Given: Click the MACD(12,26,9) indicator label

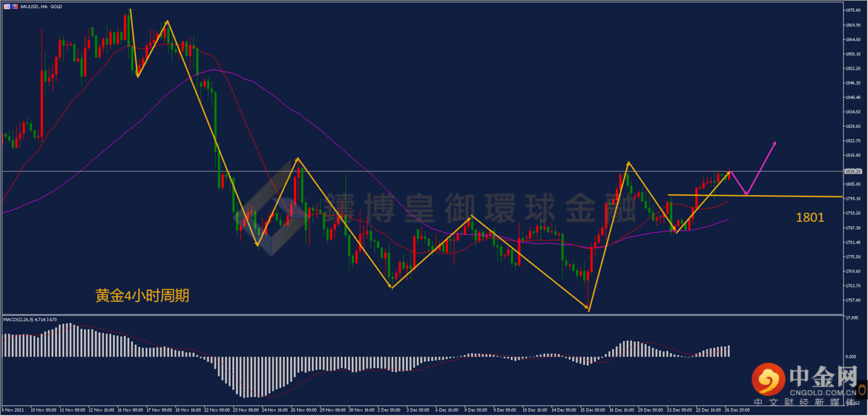Looking at the screenshot, I should [29, 319].
